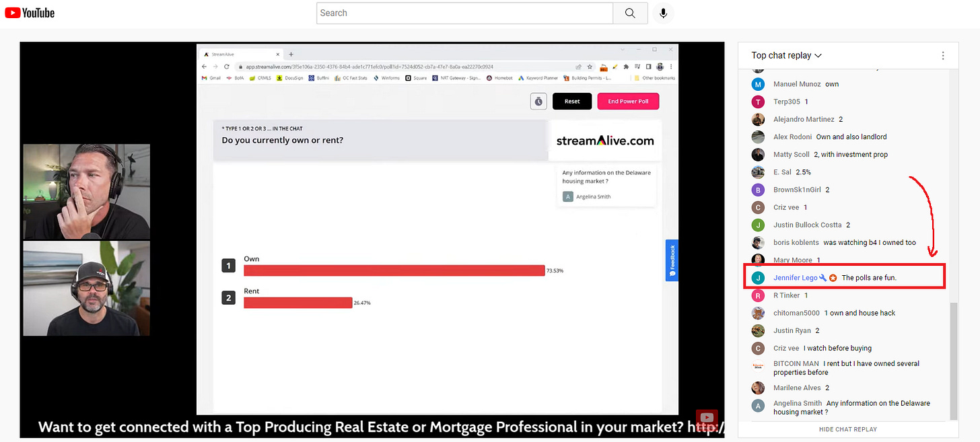Select Angelina Smith's teal A avatar in chat
The width and height of the screenshot is (980, 442).
click(759, 406)
